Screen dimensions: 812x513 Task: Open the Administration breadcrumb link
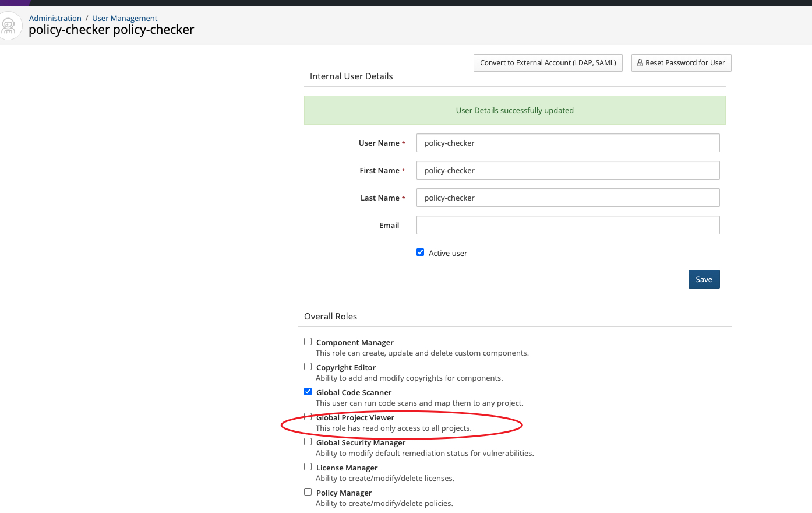[55, 18]
